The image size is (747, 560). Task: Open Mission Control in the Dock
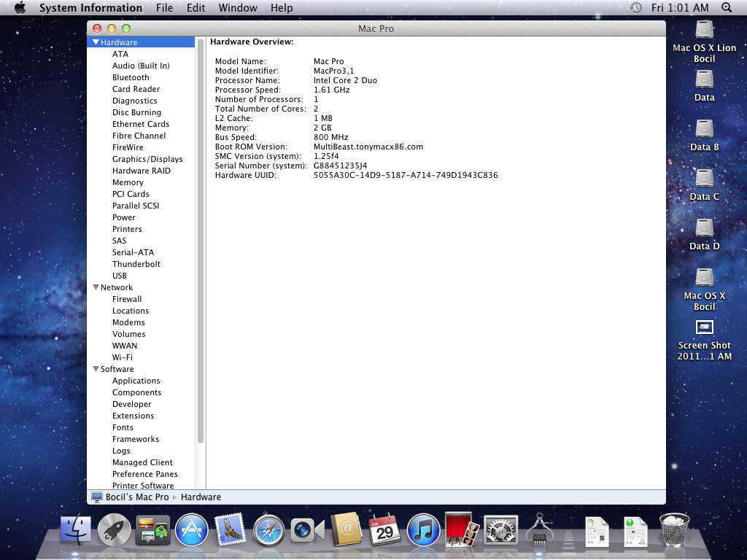point(153,530)
